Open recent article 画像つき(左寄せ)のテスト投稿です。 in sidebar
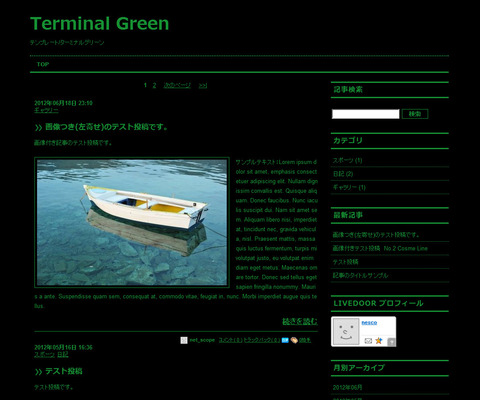Image resolution: width=480 pixels, height=400 pixels. tap(376, 235)
